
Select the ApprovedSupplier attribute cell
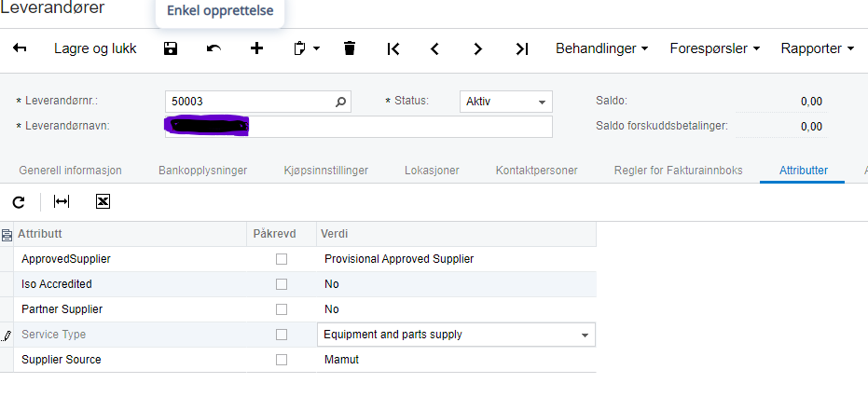tap(131, 259)
